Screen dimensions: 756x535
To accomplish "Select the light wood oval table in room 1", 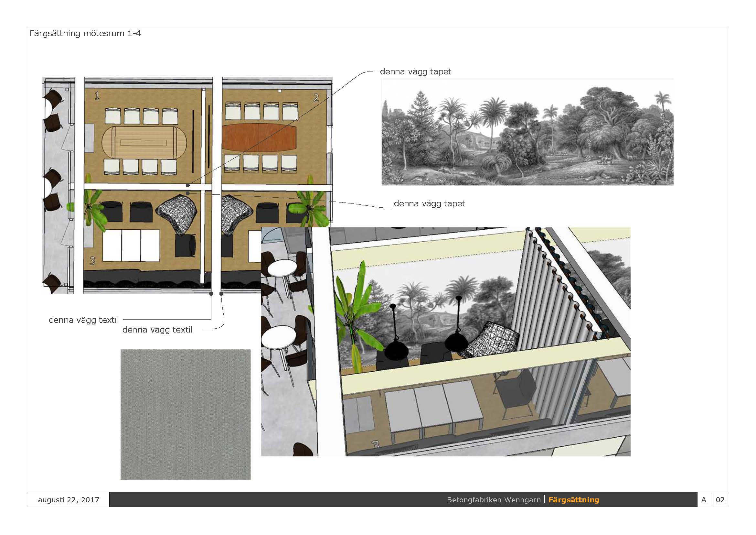I will (144, 143).
